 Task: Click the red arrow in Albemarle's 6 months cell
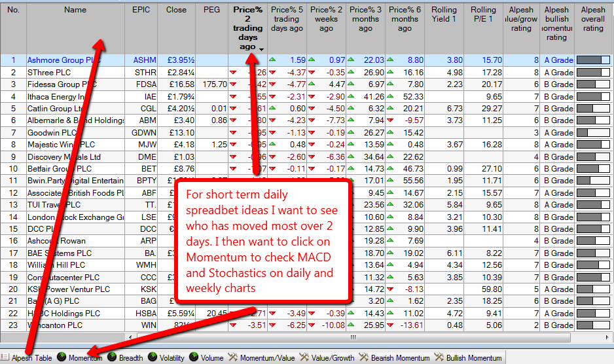tap(390, 120)
